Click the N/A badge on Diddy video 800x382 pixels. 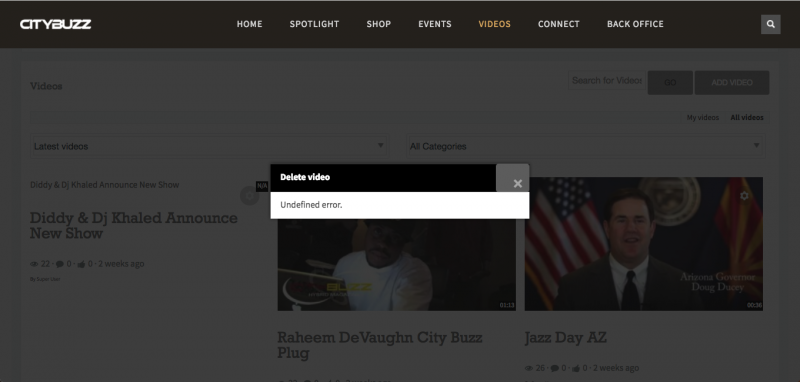pyautogui.click(x=262, y=186)
